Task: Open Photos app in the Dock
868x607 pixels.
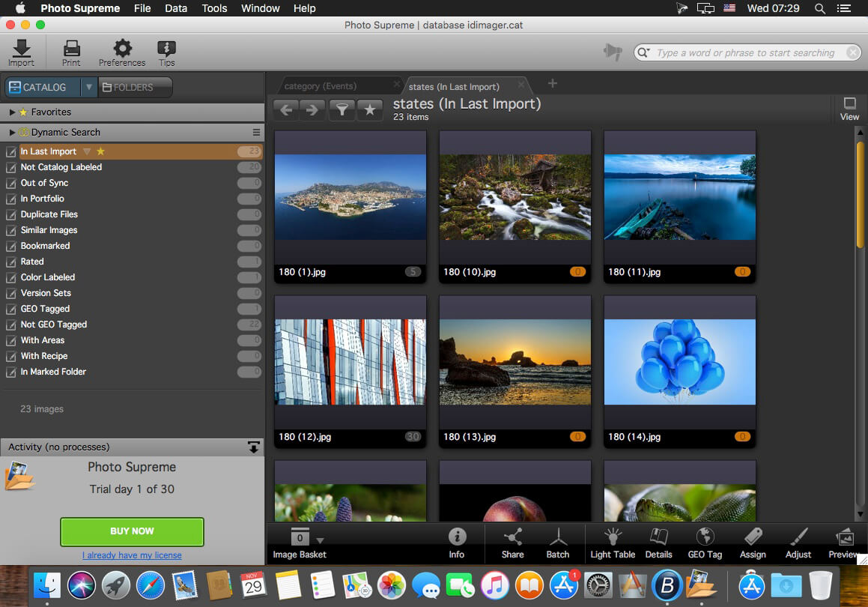Action: click(x=392, y=585)
